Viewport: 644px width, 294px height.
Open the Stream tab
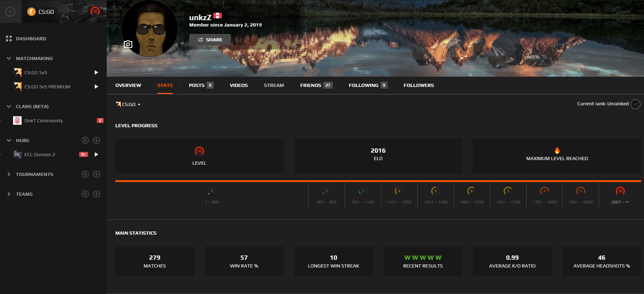274,85
